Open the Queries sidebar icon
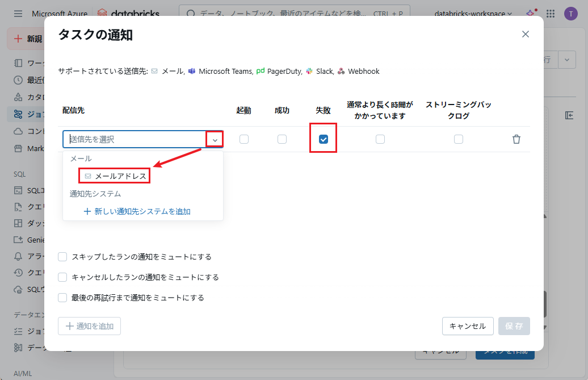Image resolution: width=588 pixels, height=380 pixels. point(18,207)
